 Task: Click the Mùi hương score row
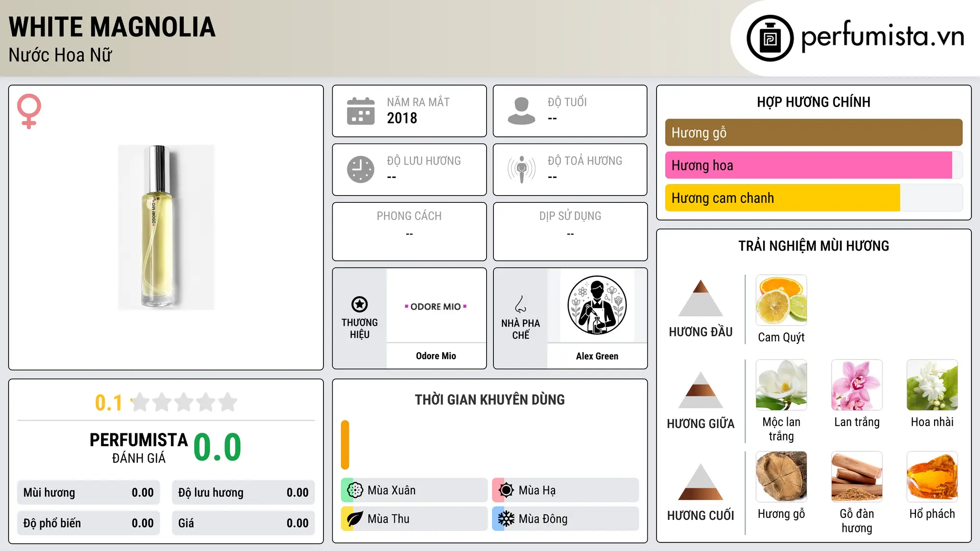click(89, 493)
